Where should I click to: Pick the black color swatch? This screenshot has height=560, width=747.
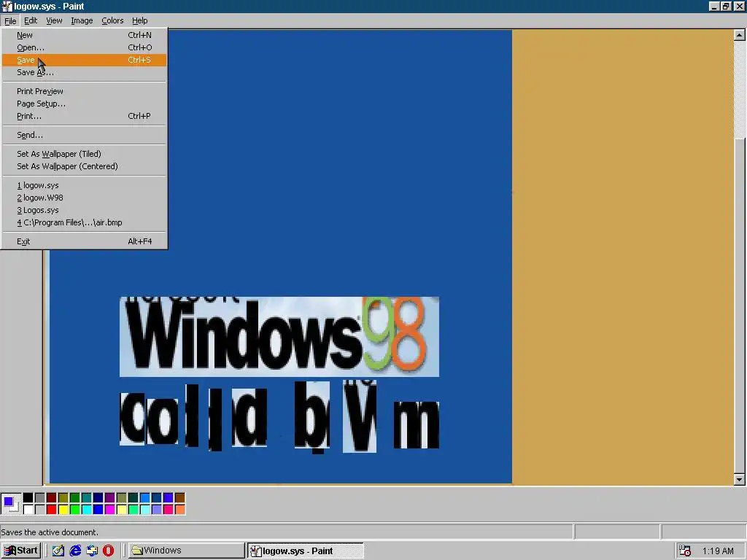point(28,497)
